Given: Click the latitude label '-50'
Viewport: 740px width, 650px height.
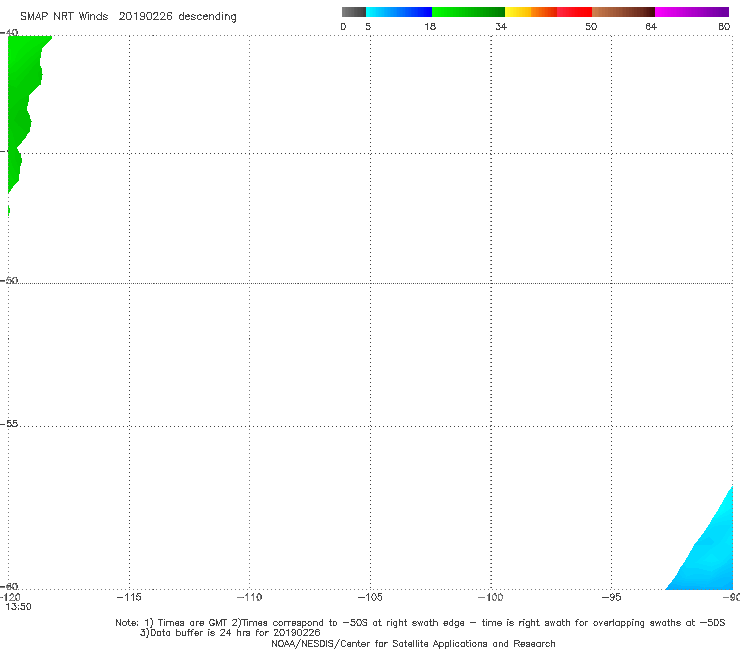Looking at the screenshot, I should point(9,280).
